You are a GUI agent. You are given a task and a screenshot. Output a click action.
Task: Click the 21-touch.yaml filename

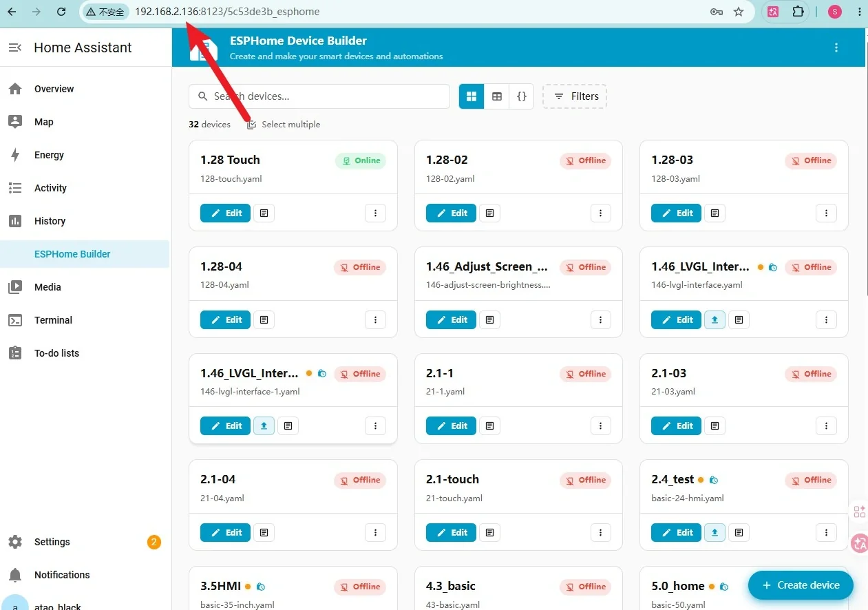(454, 498)
